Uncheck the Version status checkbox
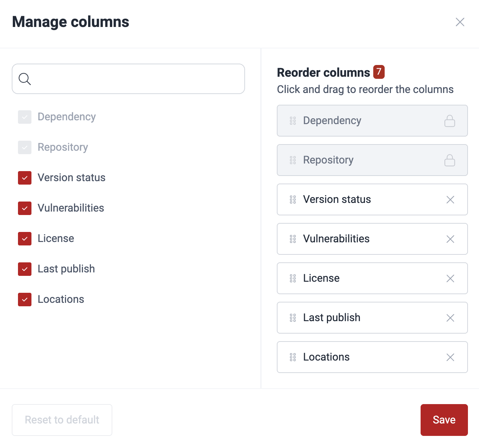 [25, 178]
